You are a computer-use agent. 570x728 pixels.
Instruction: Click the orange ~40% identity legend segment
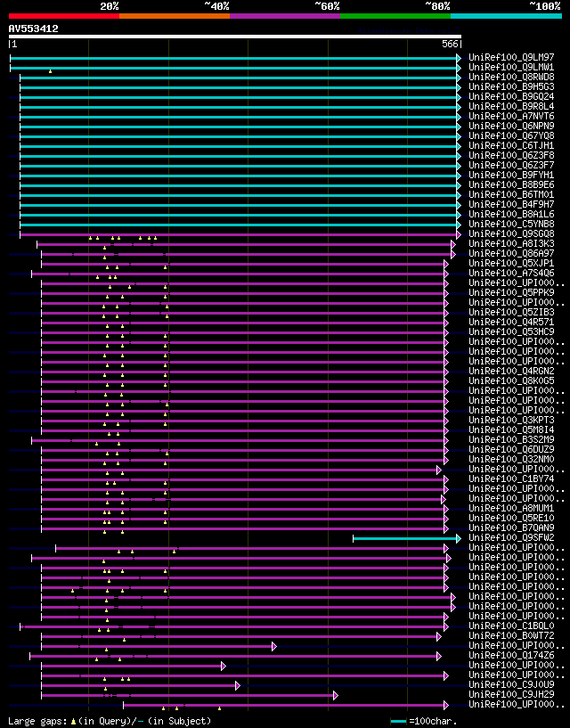click(x=175, y=16)
